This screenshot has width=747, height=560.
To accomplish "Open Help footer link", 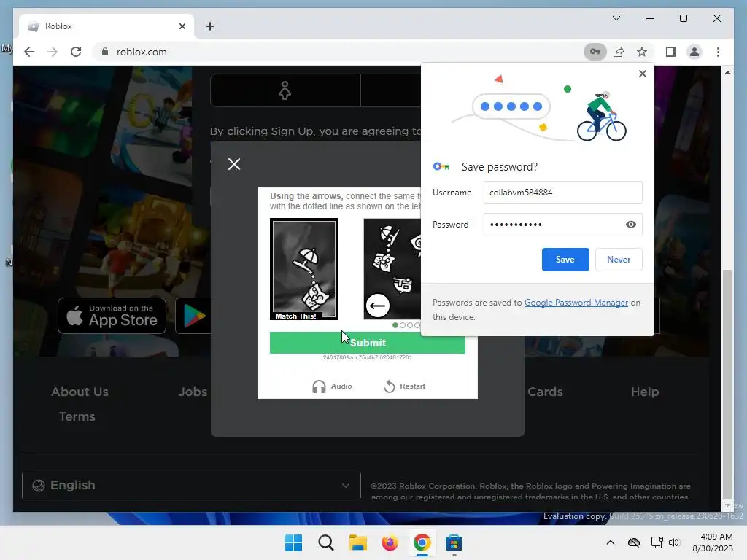I will coord(645,392).
